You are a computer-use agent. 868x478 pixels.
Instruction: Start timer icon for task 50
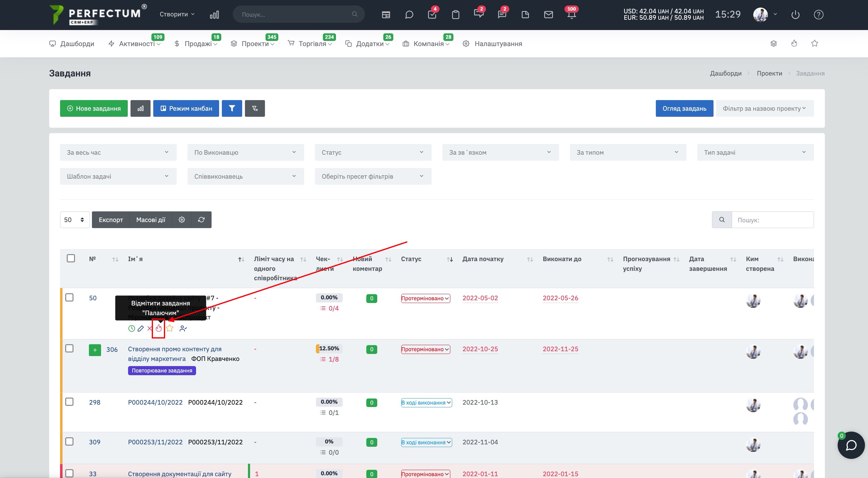coord(131,328)
